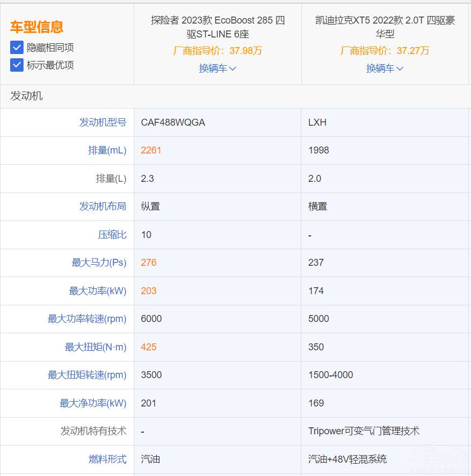This screenshot has height=476, width=471.
Task: Click the 压缩比 parameter link
Action: pos(112,235)
